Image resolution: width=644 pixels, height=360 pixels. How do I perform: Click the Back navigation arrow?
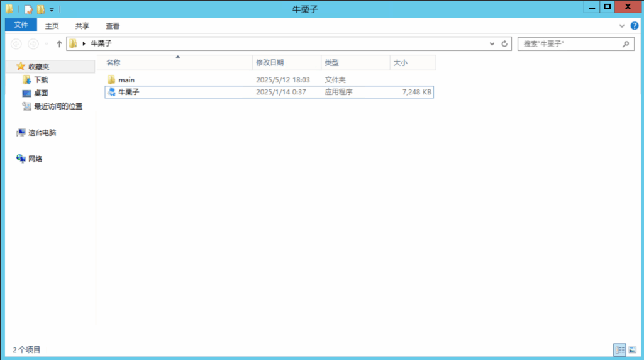click(16, 43)
